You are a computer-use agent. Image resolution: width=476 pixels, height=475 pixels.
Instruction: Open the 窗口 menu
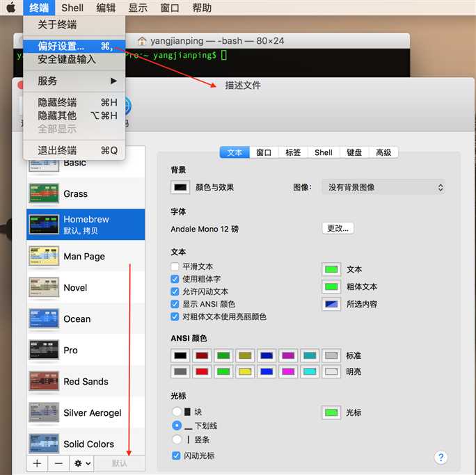tap(170, 8)
